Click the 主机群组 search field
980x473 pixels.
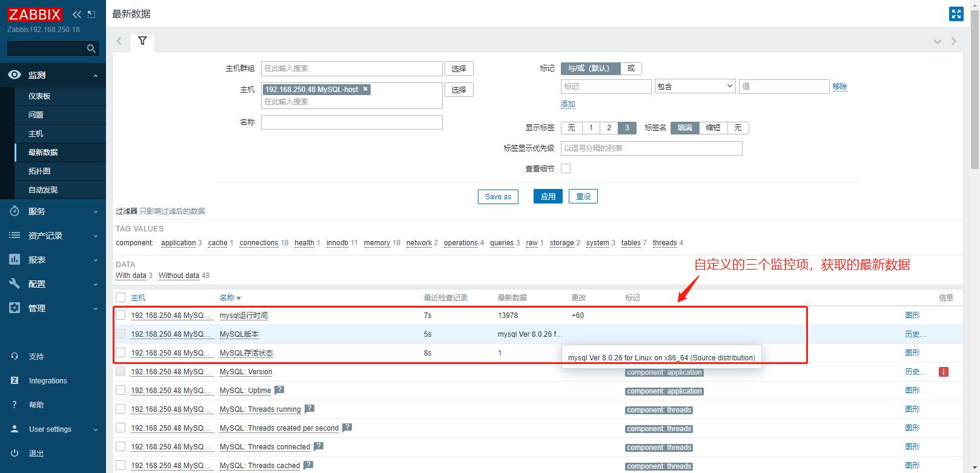[x=351, y=68]
